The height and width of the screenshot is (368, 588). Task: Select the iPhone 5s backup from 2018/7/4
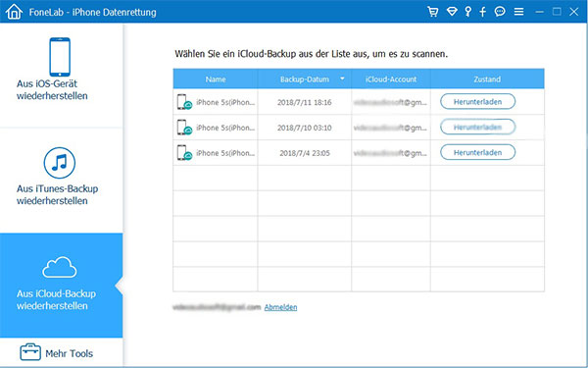pos(359,153)
